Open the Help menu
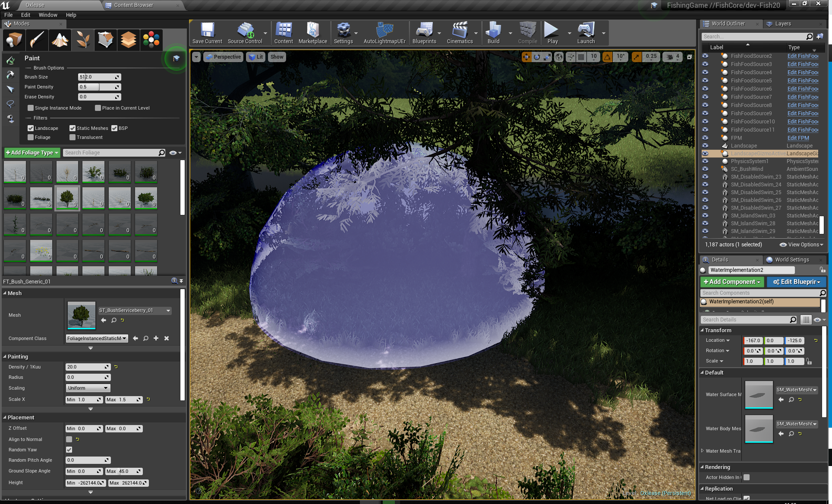The image size is (832, 504). 71,15
